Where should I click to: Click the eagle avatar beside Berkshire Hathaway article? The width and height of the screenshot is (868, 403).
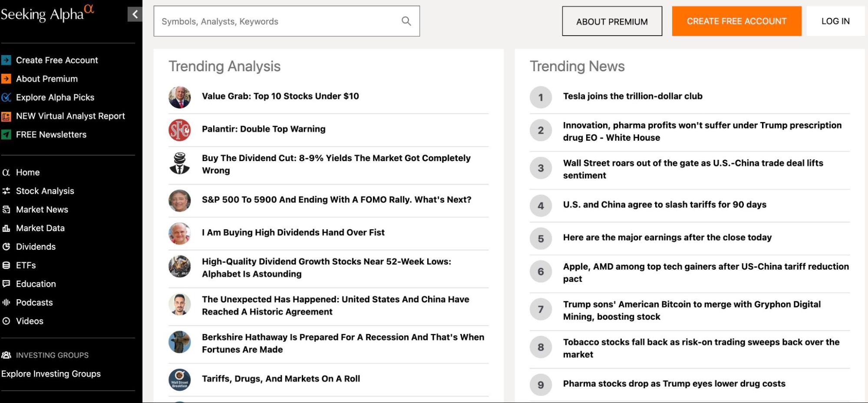[x=179, y=342]
